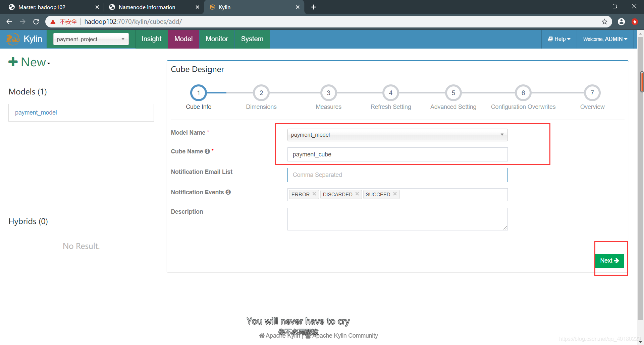The height and width of the screenshot is (345, 644).
Task: Jump to step 4 Refresh Setting
Action: (391, 93)
